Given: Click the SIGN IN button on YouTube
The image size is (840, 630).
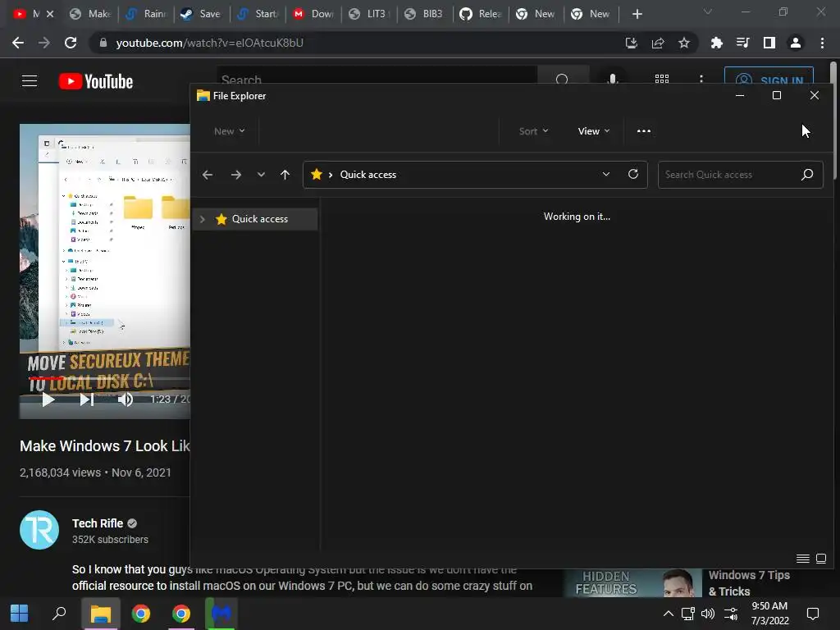Looking at the screenshot, I should coord(769,75).
